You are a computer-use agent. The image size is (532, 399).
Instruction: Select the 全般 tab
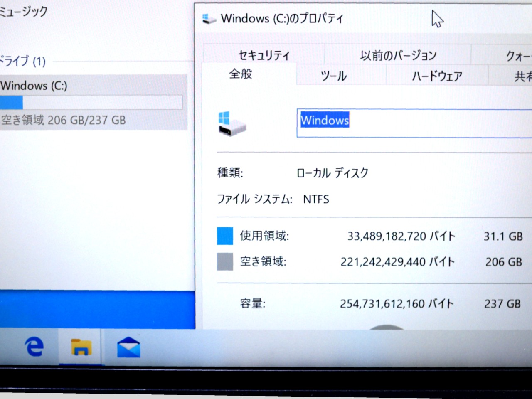pyautogui.click(x=241, y=74)
